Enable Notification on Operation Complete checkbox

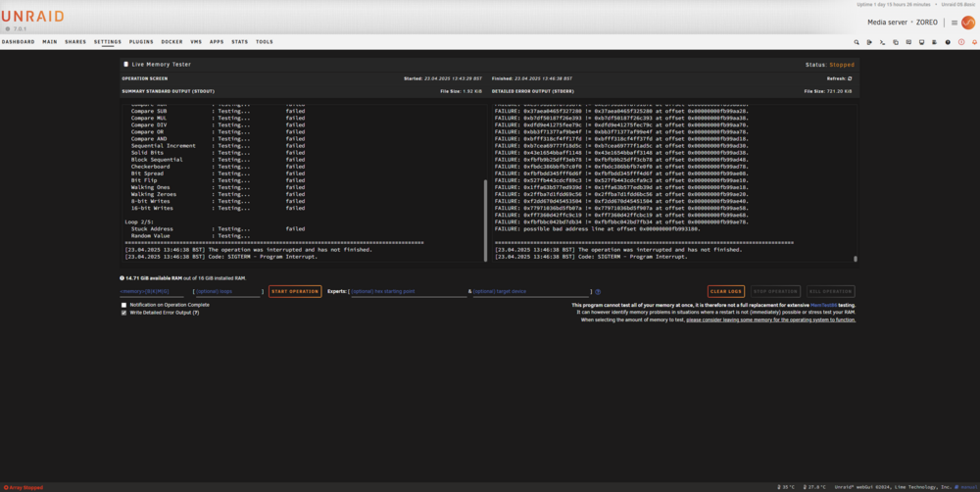click(x=123, y=305)
